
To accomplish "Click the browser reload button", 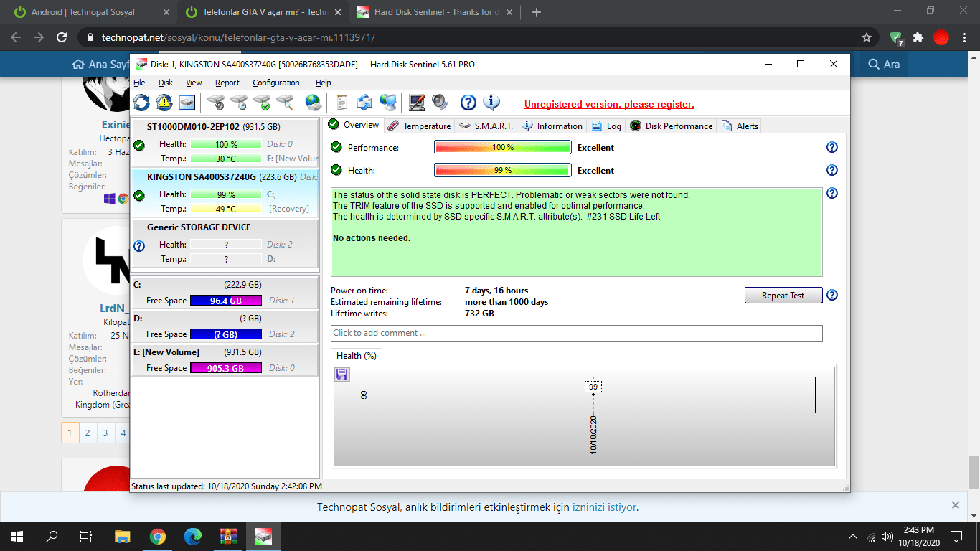I will [62, 37].
